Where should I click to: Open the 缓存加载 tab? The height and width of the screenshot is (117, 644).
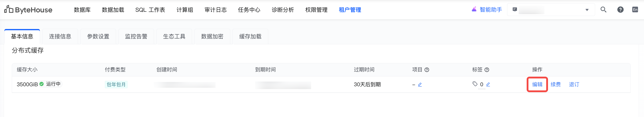point(250,36)
